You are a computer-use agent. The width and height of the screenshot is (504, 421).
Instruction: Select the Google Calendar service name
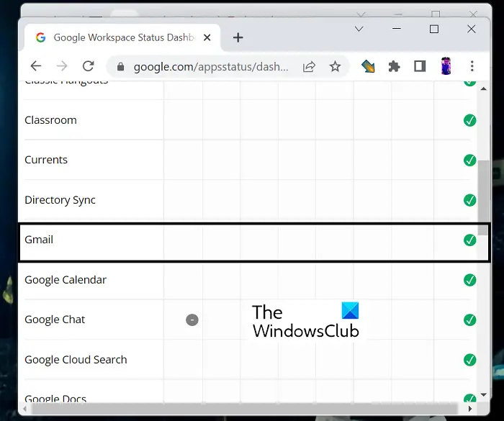[66, 280]
